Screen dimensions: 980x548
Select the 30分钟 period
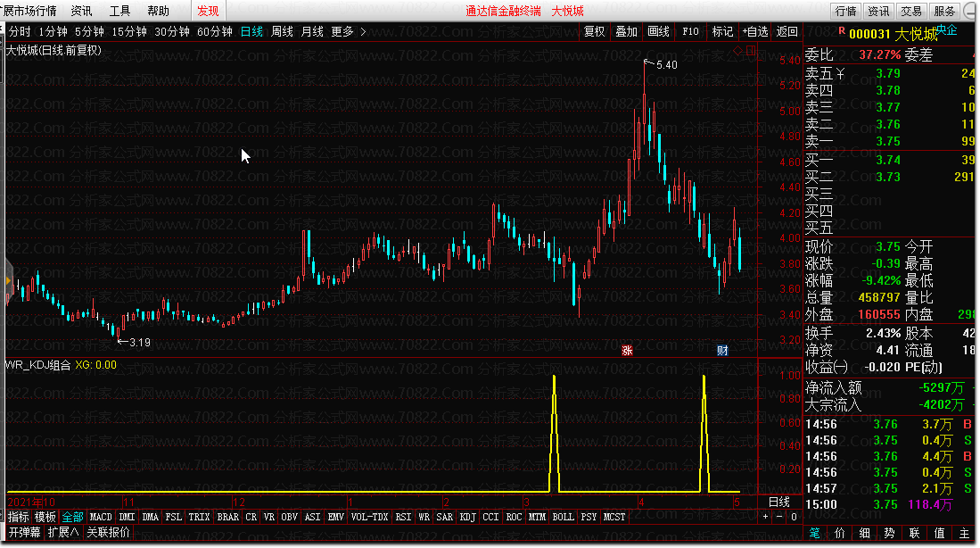click(x=172, y=31)
